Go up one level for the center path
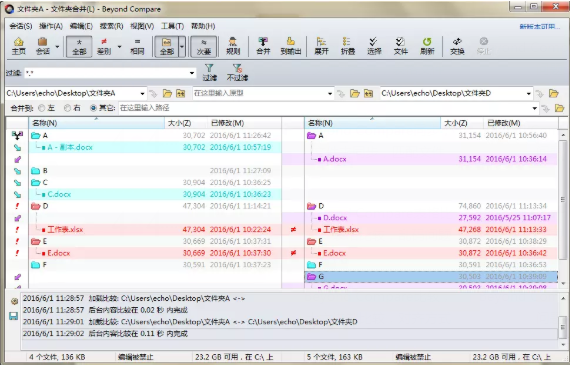This screenshot has width=570, height=365. pyautogui.click(x=368, y=93)
